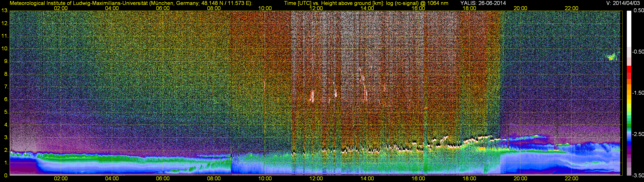Click the '06:00' label on the top time axis

coord(163,8)
